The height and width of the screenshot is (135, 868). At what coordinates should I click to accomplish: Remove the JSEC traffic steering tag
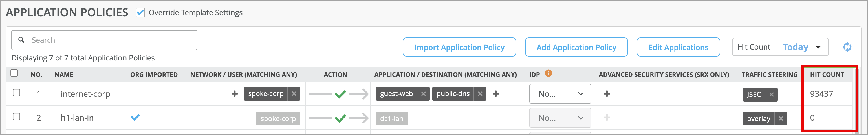click(771, 95)
